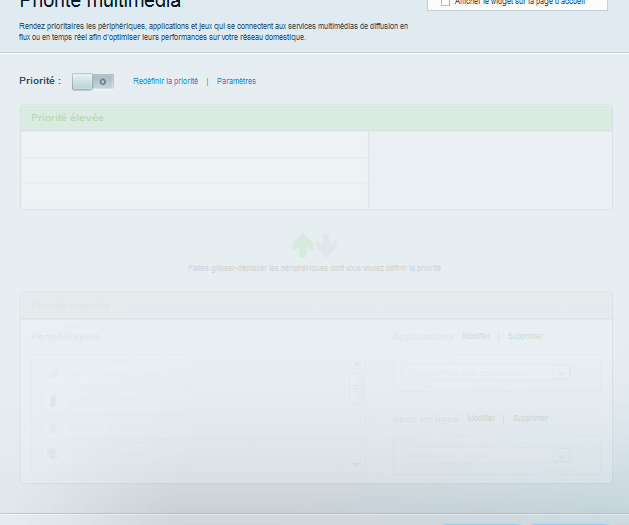Viewport: 629px width, 525px height.
Task: Click Supprimer next to Jeux en ligne
Action: (x=530, y=418)
